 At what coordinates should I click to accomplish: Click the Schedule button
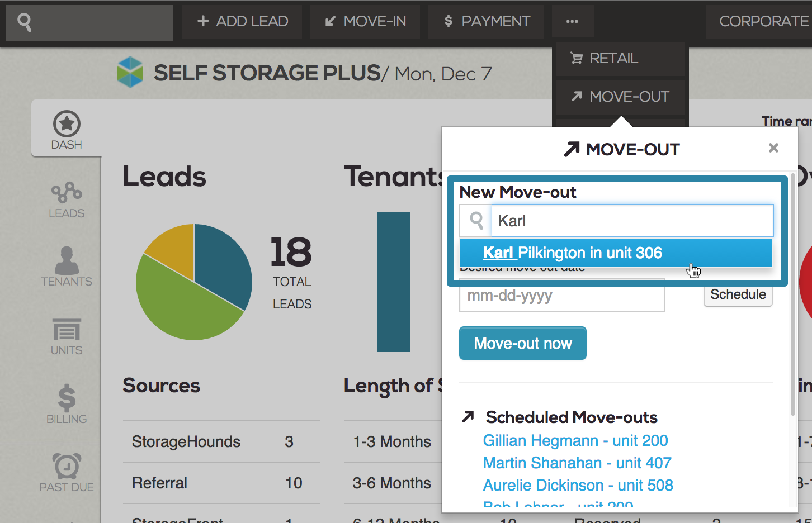[738, 295]
